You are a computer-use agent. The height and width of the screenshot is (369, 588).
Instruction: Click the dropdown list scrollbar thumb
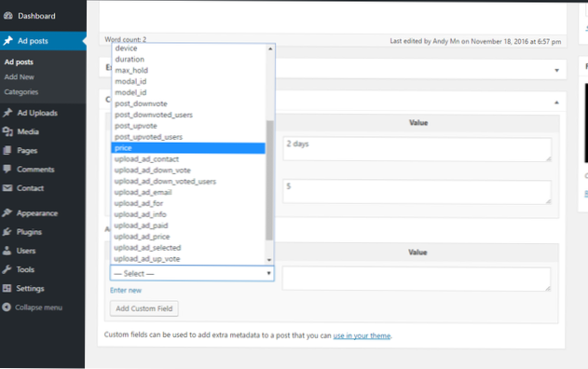(269, 181)
